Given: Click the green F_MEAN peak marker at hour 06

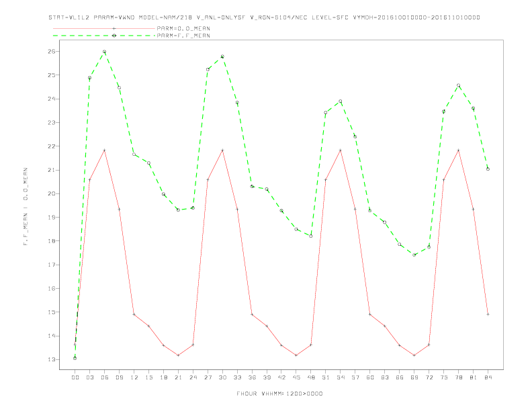Looking at the screenshot, I should [x=105, y=52].
